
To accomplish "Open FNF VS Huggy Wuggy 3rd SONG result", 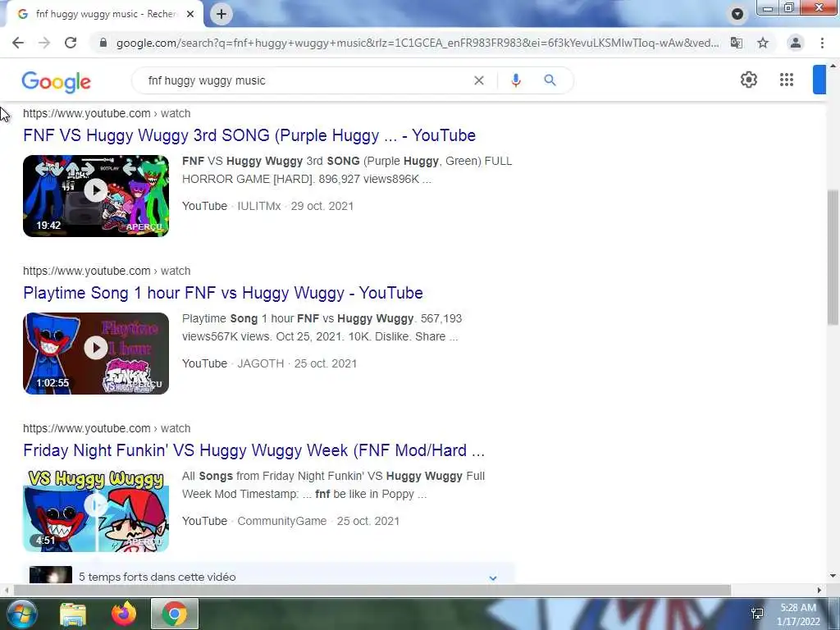I will pos(249,135).
